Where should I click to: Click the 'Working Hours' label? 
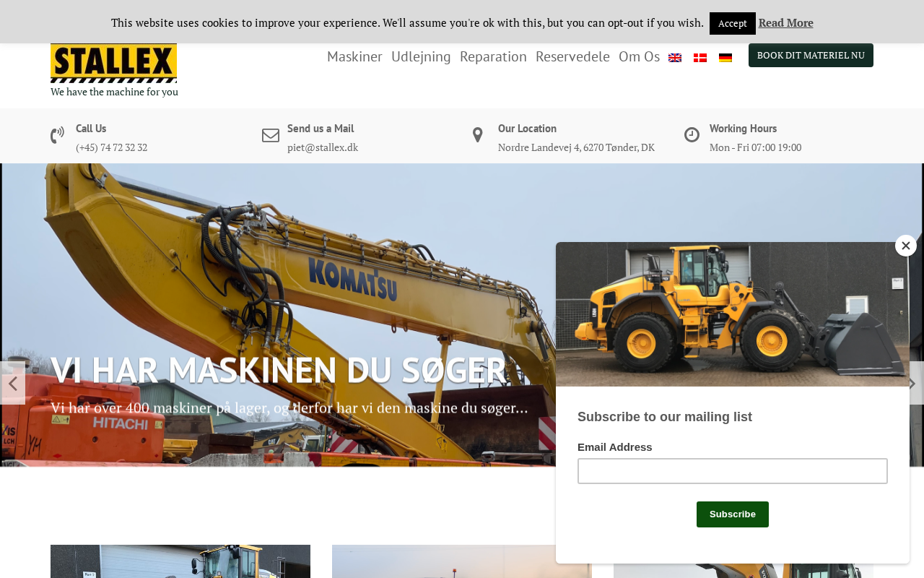click(743, 129)
